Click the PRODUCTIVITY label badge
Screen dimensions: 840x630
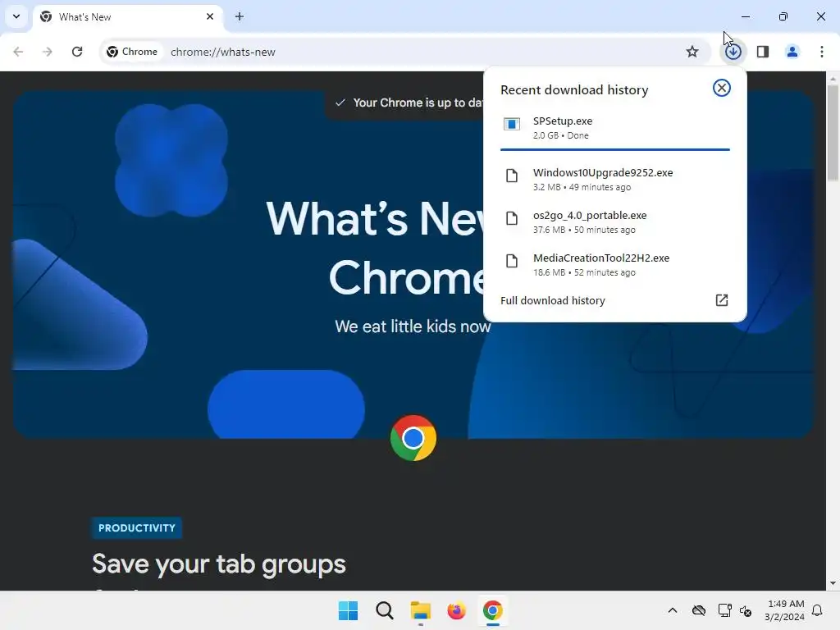pyautogui.click(x=137, y=527)
